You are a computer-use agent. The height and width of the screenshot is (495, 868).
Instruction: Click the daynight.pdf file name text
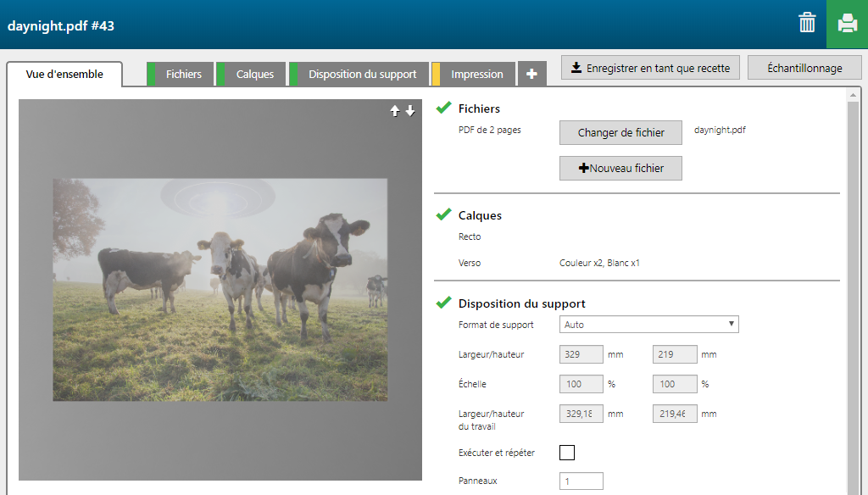[720, 130]
